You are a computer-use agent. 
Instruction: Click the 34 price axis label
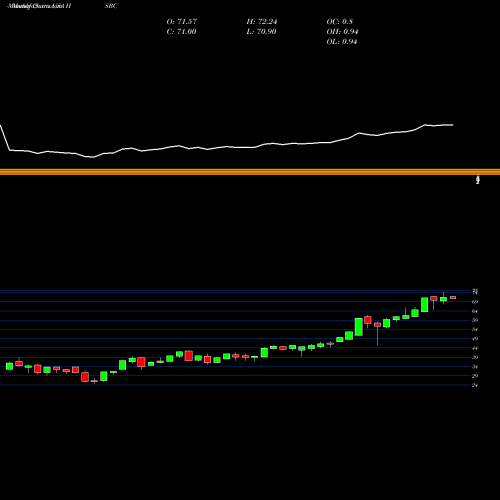475,367
